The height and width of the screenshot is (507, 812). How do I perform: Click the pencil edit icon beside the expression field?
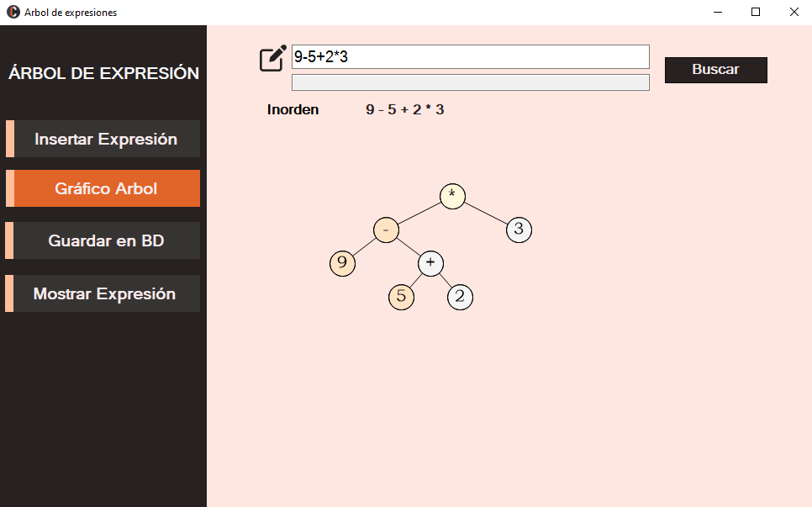tap(271, 58)
